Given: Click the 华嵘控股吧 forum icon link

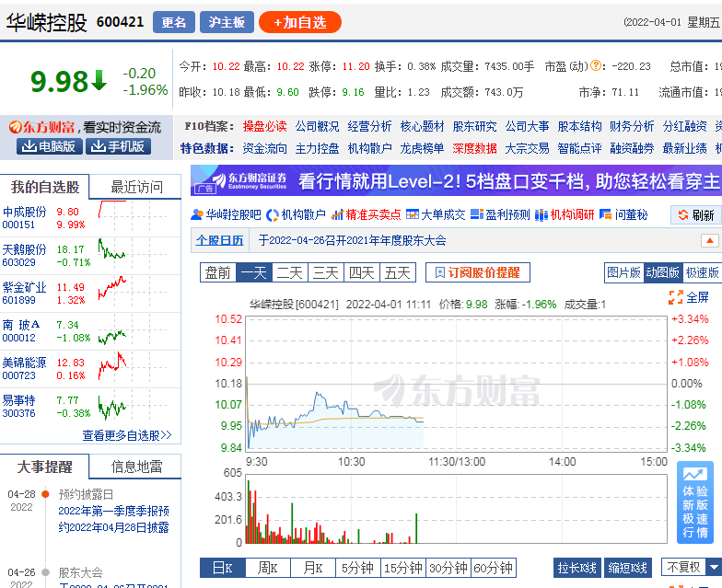Looking at the screenshot, I should [x=226, y=215].
